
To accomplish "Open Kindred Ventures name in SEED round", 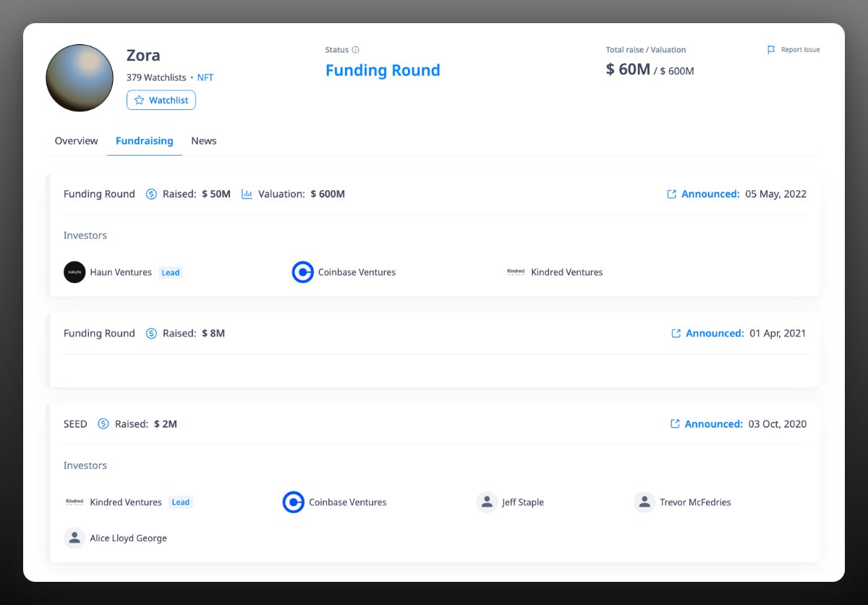I will coord(126,502).
